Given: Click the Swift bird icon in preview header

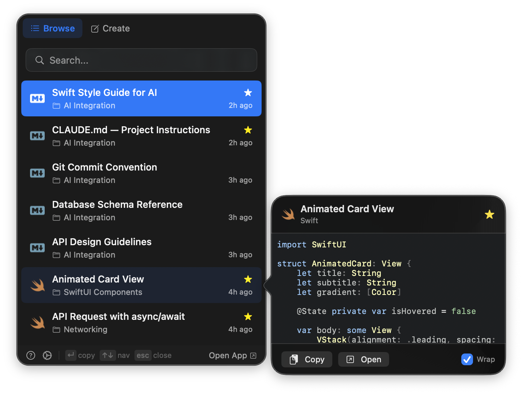Looking at the screenshot, I should [x=288, y=214].
